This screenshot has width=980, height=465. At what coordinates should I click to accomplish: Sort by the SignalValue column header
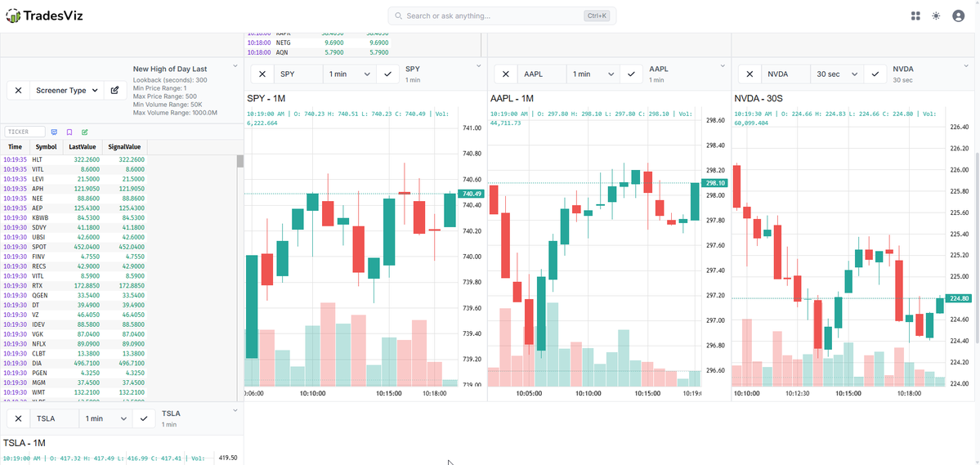pyautogui.click(x=124, y=147)
